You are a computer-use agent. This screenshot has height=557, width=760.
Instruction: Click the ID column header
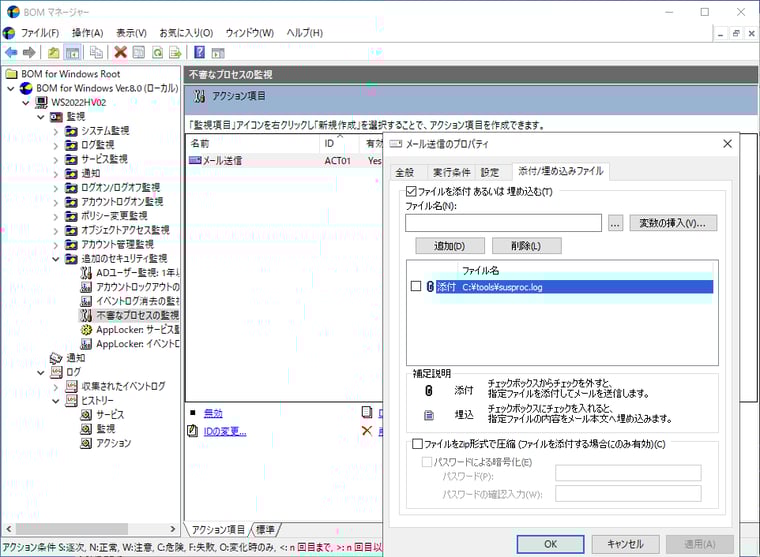click(339, 143)
